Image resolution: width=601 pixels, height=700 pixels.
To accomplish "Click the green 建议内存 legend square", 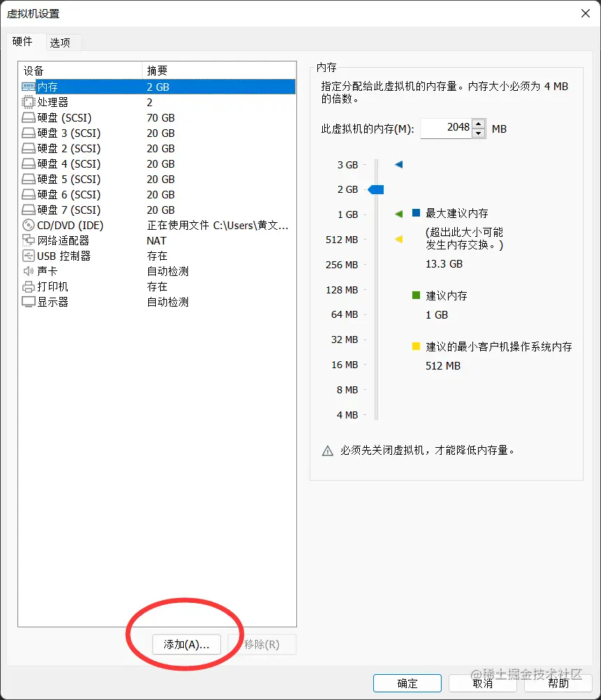I will [x=416, y=295].
